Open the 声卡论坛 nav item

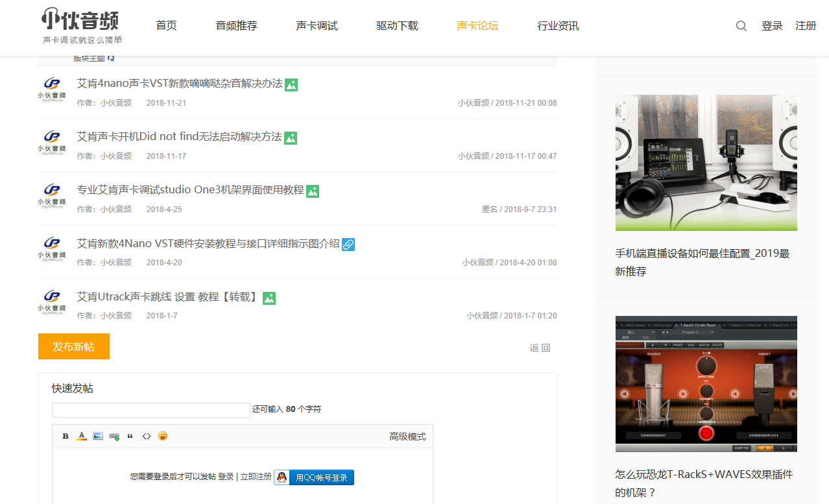(478, 26)
